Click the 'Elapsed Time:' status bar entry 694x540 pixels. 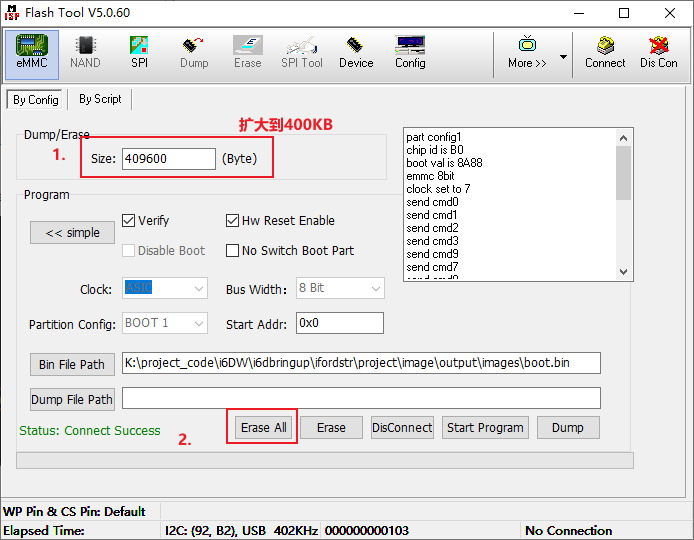pos(44,530)
